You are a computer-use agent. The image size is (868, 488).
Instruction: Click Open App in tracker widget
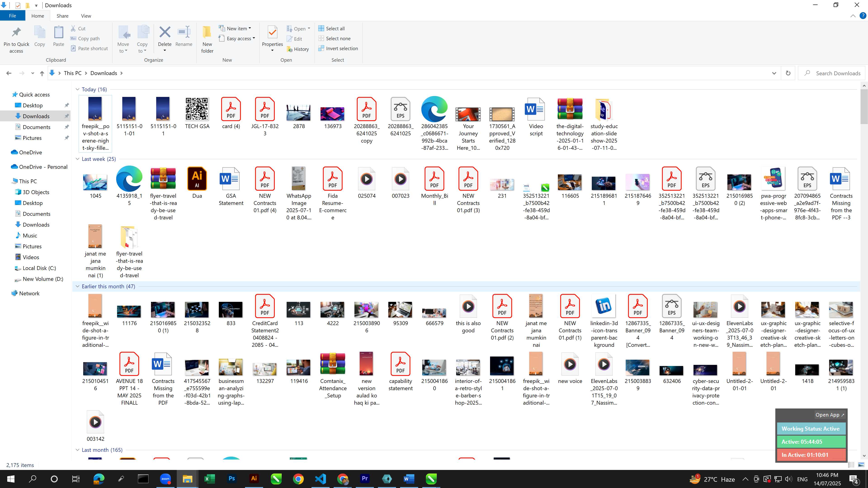[830, 415]
